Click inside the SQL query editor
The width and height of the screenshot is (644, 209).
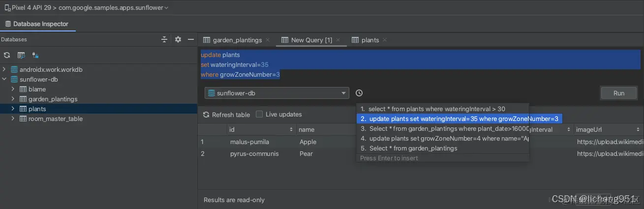tap(421, 65)
